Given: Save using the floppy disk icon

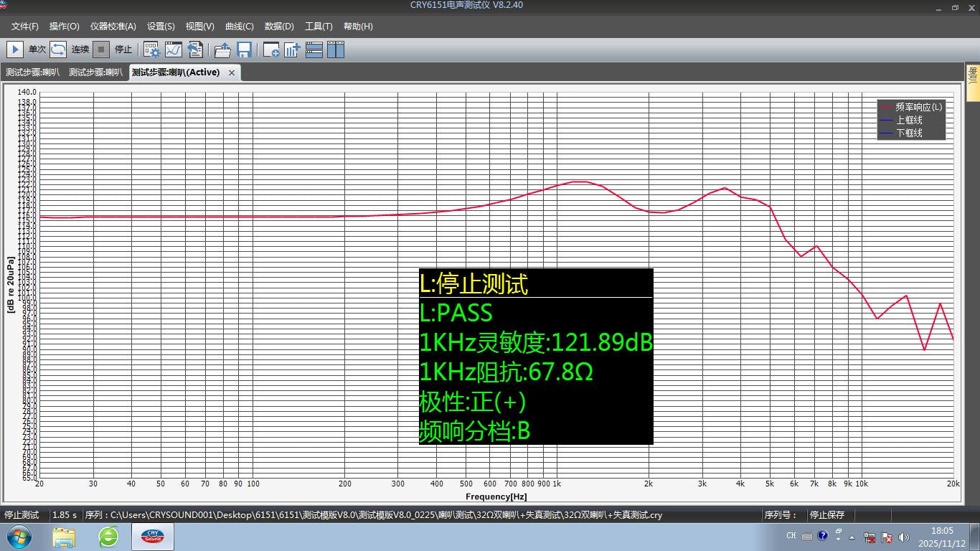Looking at the screenshot, I should [x=244, y=50].
